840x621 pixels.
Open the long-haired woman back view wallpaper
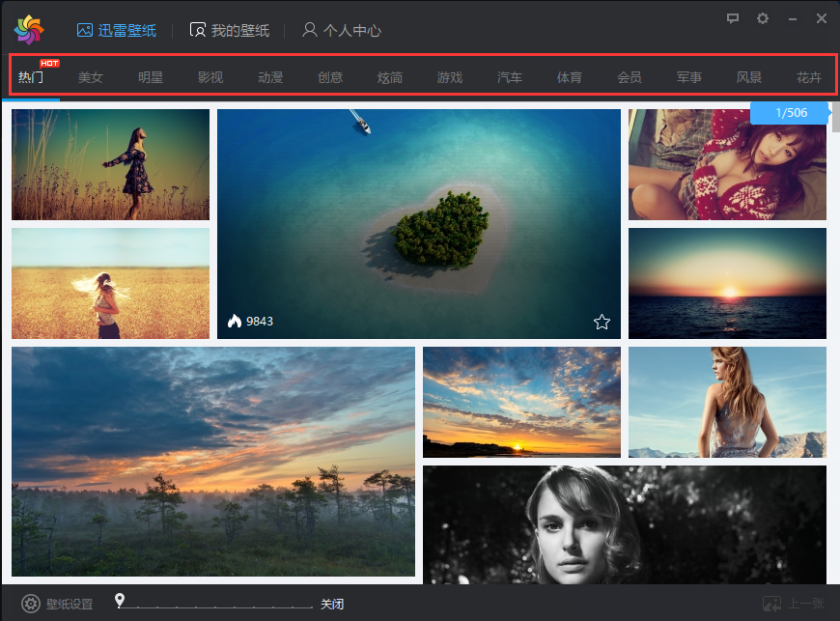coord(727,402)
